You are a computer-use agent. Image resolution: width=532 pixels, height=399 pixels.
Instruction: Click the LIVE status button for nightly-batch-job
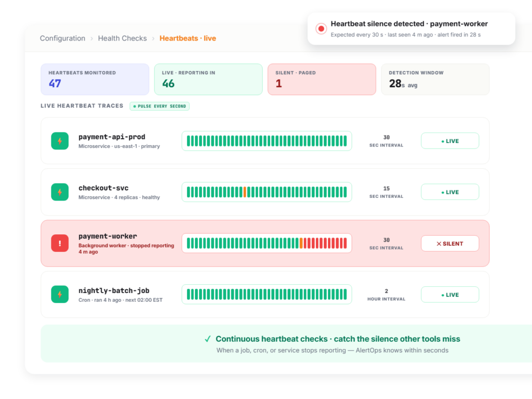(x=450, y=295)
